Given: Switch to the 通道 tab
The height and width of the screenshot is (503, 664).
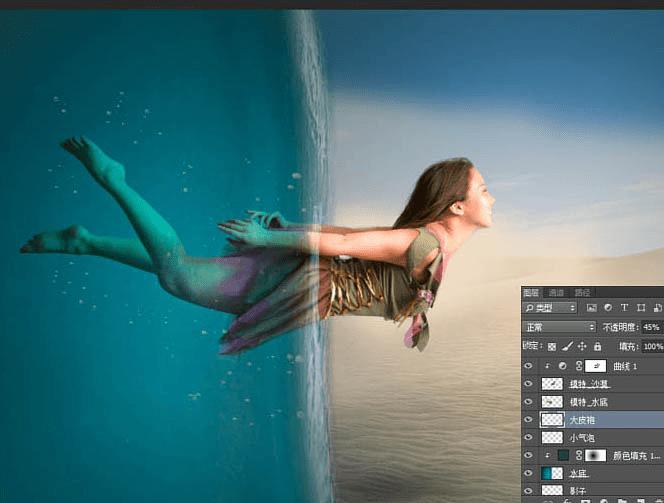Looking at the screenshot, I should 557,292.
